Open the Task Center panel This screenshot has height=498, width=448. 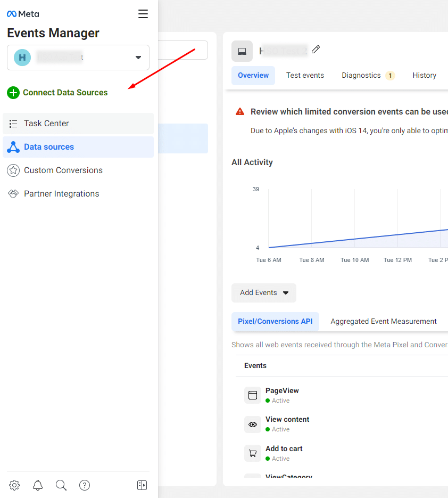47,124
